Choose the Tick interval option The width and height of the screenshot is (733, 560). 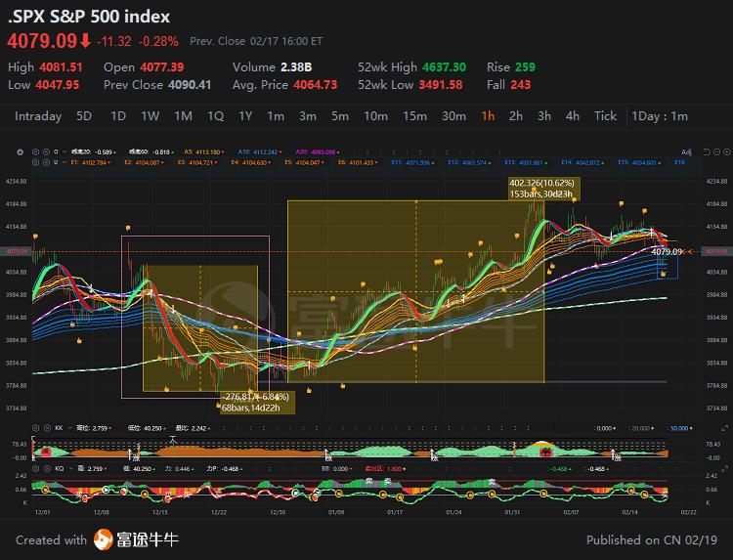coord(606,115)
